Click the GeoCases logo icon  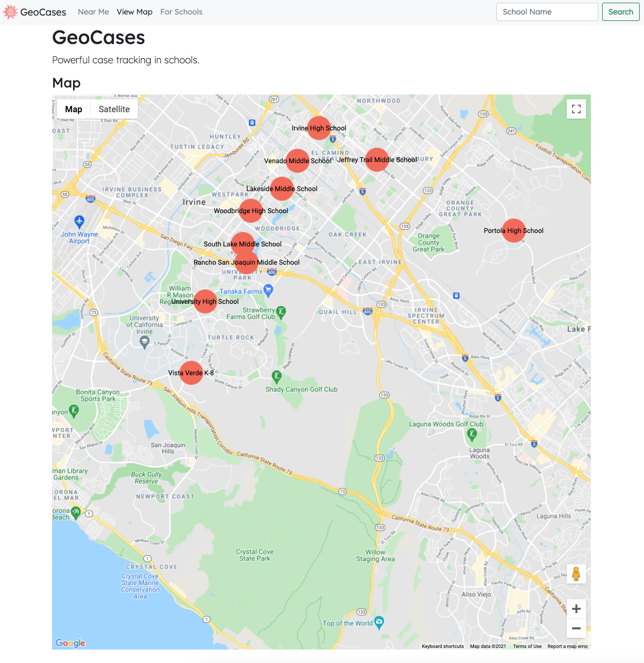(x=10, y=12)
